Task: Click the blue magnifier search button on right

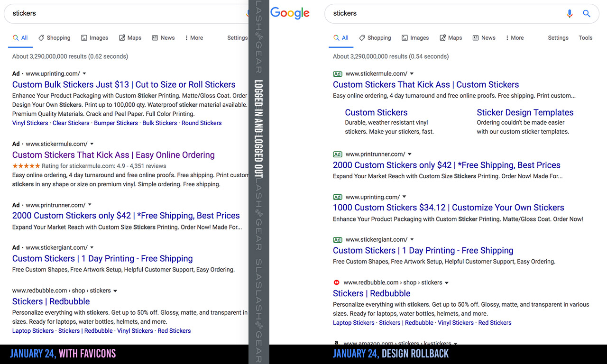Action: (587, 14)
